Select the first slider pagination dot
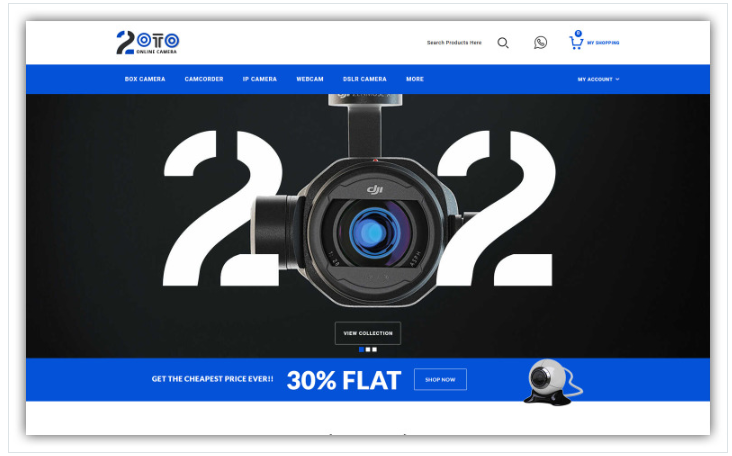This screenshot has height=456, width=732. tap(361, 349)
